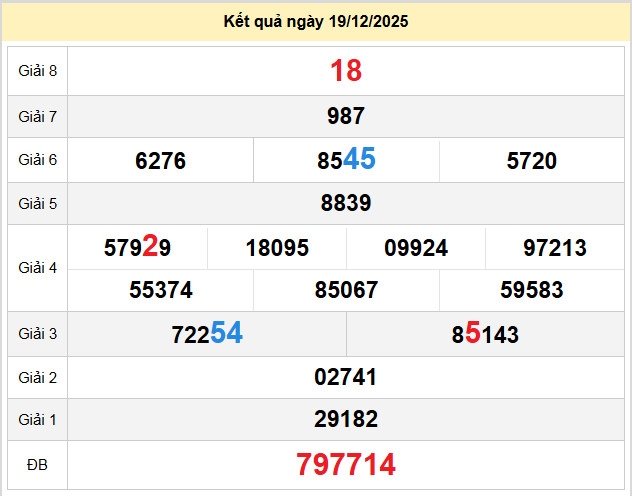Click the "ĐB" row label

(37, 464)
